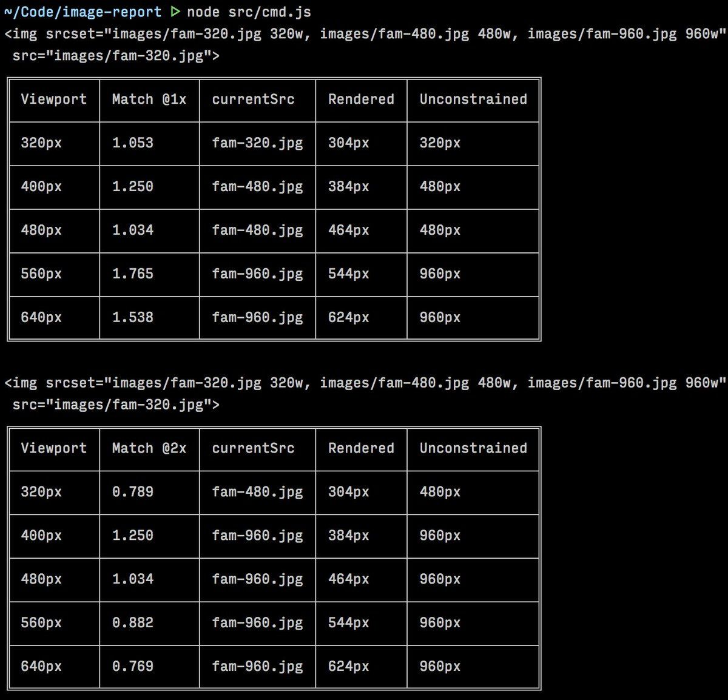Click the ~/Code/image-report path in prompt
This screenshot has height=700, width=728.
[83, 12]
